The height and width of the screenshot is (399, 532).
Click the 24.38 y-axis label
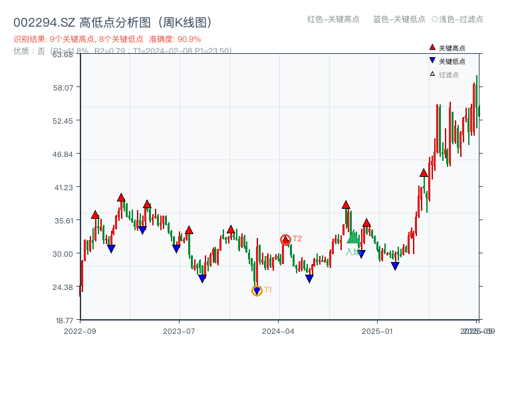[x=63, y=287]
